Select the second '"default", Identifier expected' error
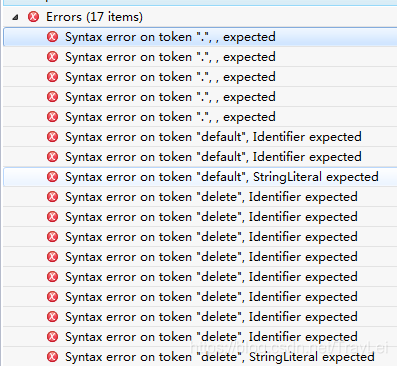Screen dimensions: 397x366 click(200, 157)
